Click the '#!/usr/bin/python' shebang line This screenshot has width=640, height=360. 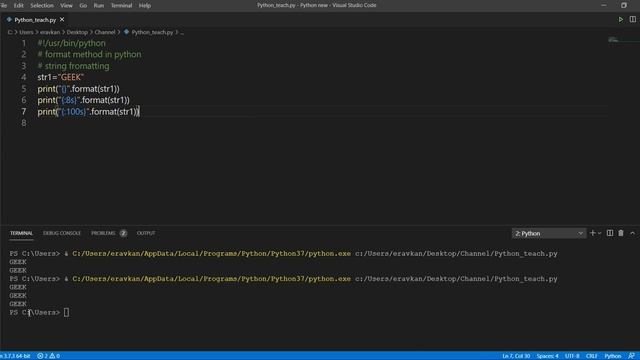[x=71, y=43]
